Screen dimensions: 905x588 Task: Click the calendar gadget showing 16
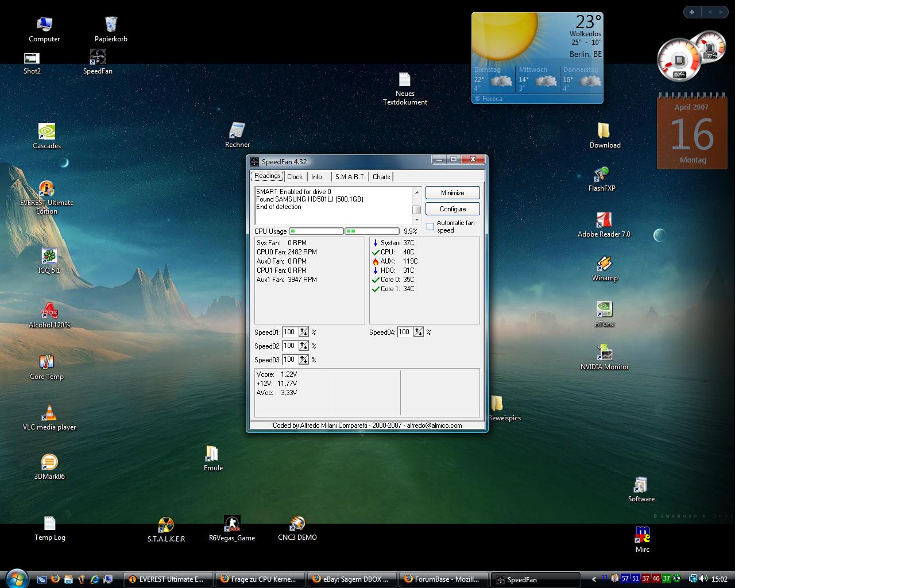[692, 131]
